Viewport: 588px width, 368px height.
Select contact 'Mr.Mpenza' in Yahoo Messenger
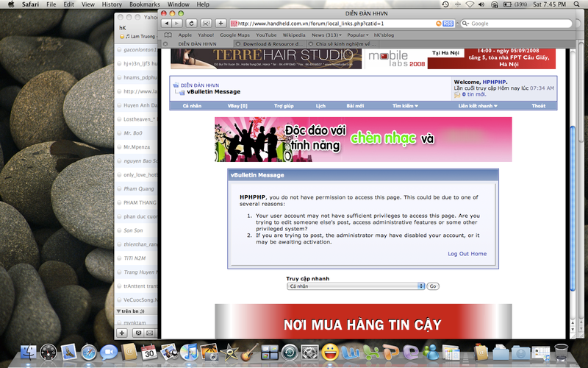click(x=137, y=146)
